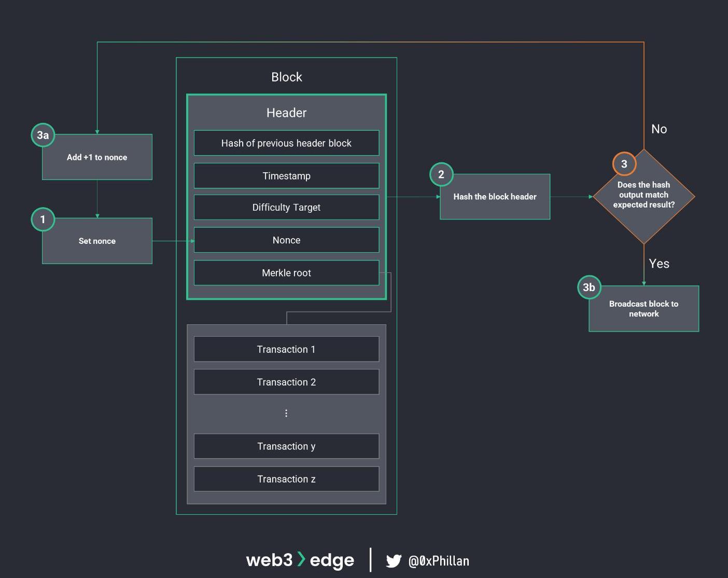The height and width of the screenshot is (578, 728).
Task: Click the 'Hash of previous header block' field
Action: tap(286, 143)
